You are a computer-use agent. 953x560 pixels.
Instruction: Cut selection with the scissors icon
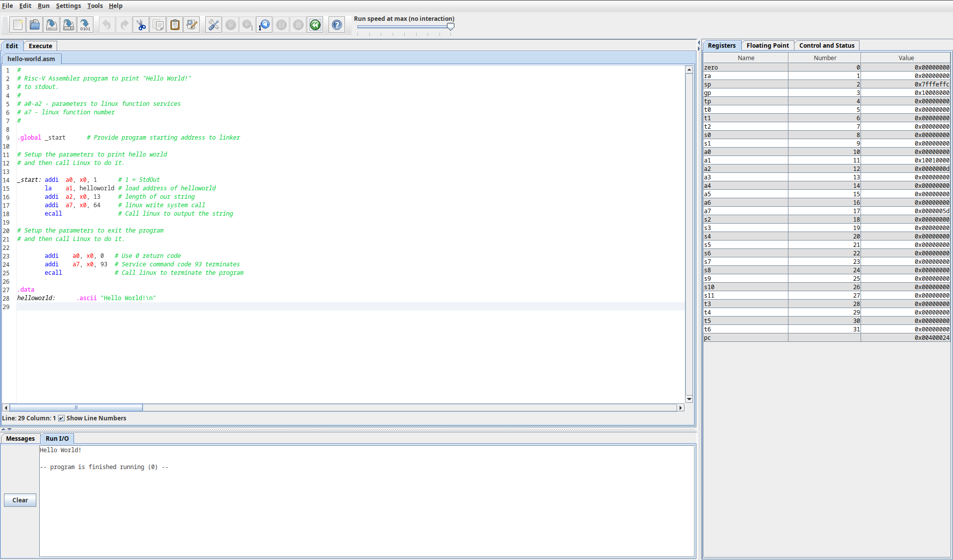(141, 25)
